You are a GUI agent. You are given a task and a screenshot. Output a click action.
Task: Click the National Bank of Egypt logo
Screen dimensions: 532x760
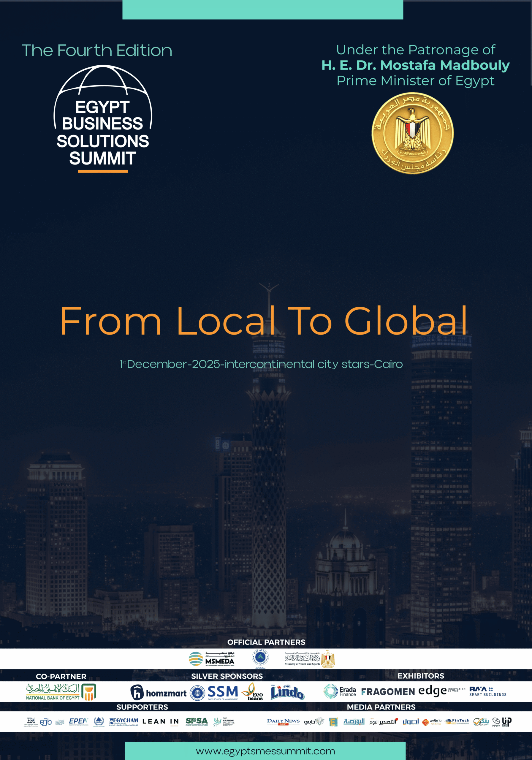coord(61,692)
